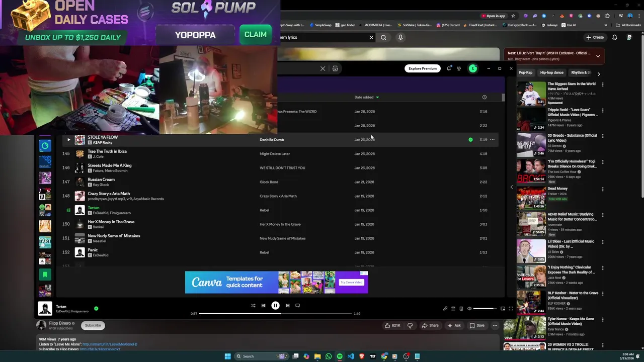Skip to previous track in Spotify
Image resolution: width=644 pixels, height=362 pixels.
click(x=263, y=305)
